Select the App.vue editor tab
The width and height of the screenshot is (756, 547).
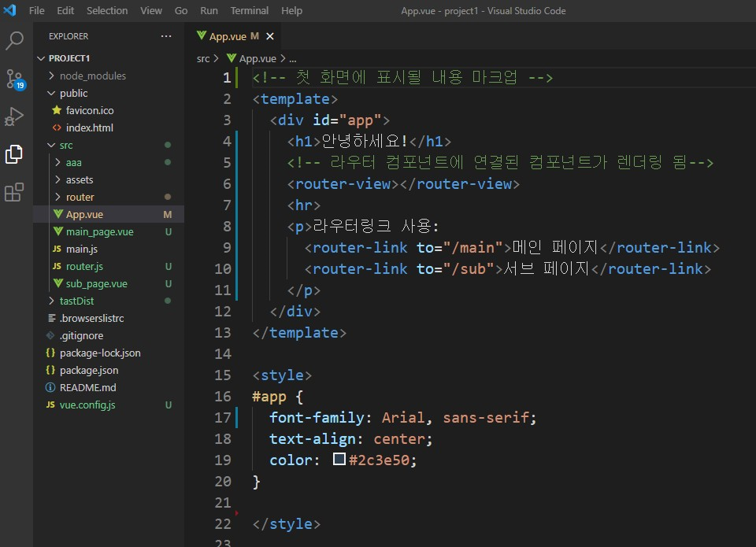[228, 36]
